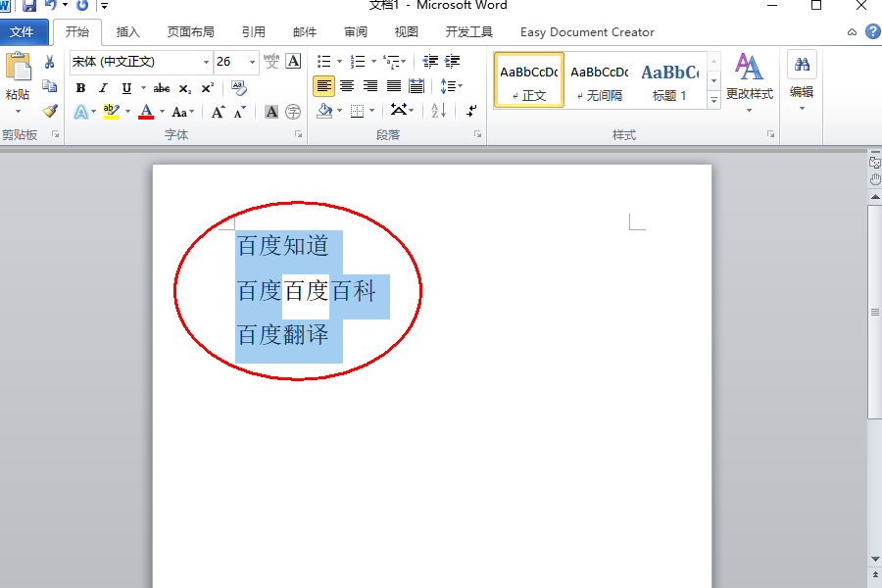
Task: Open the bullets style dropdown arrow
Action: 339,61
